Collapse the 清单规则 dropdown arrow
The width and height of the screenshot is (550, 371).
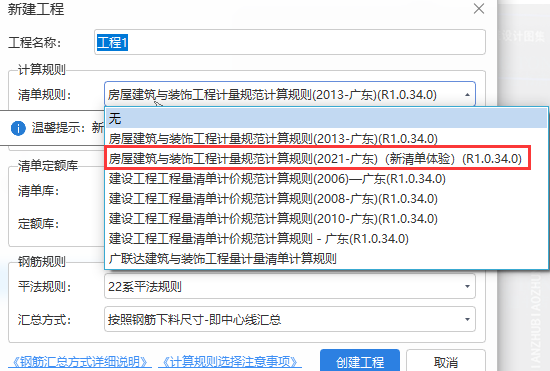tap(467, 95)
